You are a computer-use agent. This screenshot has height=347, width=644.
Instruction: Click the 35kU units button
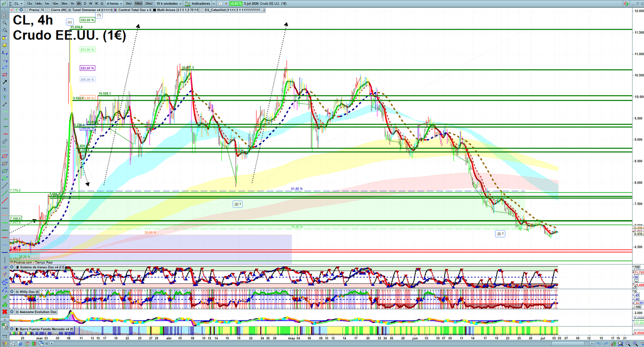[149, 4]
